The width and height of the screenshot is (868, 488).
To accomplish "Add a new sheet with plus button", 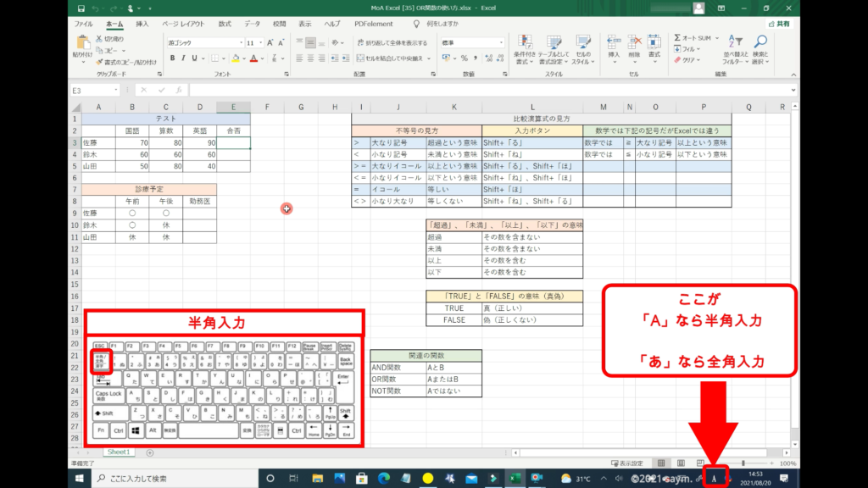I will [x=150, y=452].
